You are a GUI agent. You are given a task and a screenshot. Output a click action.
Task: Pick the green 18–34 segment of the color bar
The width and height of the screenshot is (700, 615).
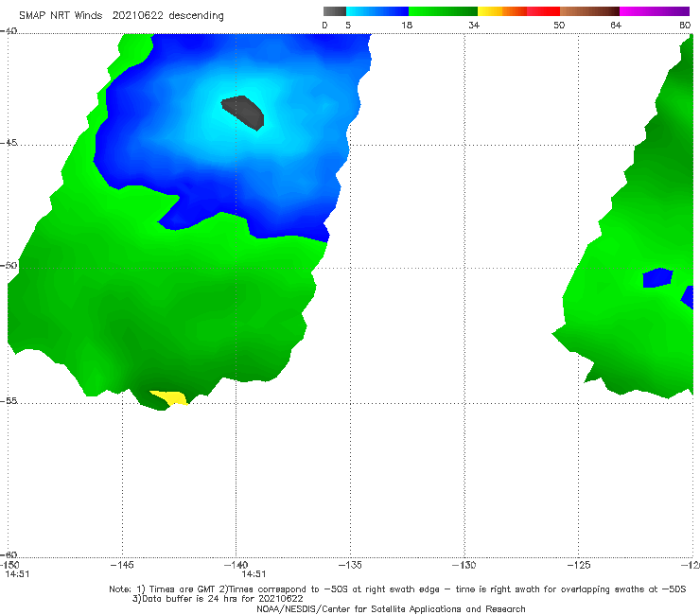pyautogui.click(x=443, y=11)
